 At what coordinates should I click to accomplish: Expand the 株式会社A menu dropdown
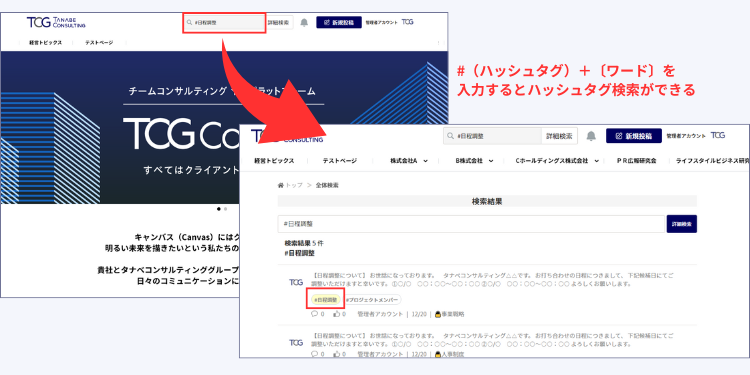pos(425,161)
